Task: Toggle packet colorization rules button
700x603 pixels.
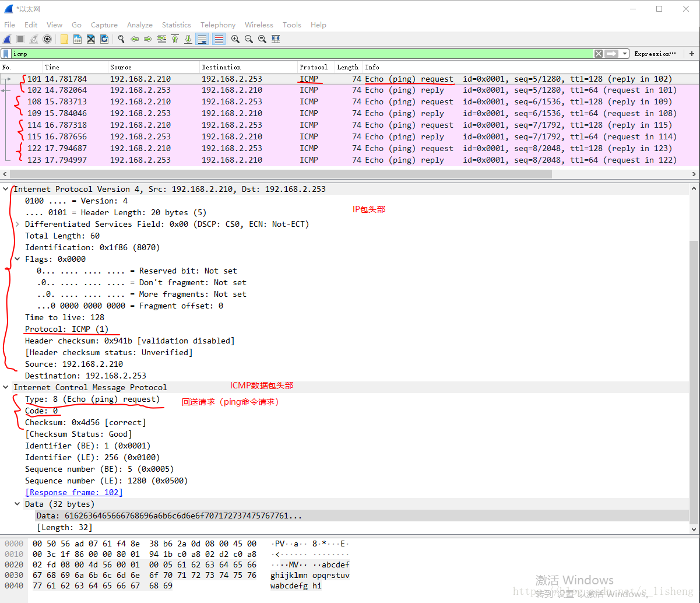Action: [219, 39]
